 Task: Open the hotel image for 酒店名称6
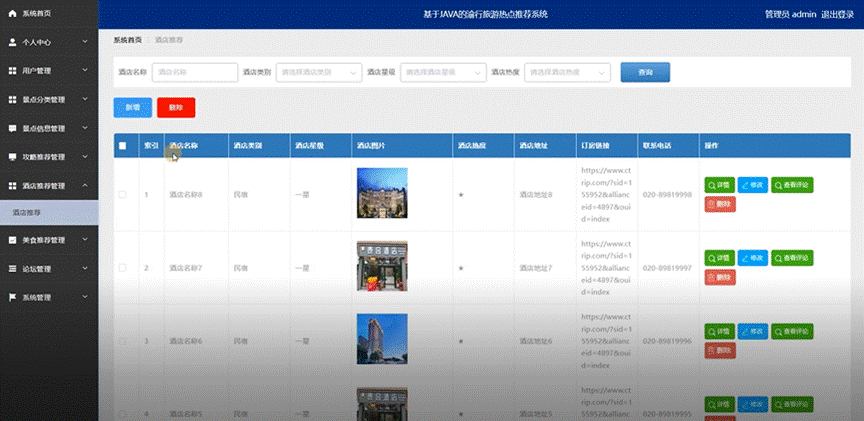tap(382, 339)
